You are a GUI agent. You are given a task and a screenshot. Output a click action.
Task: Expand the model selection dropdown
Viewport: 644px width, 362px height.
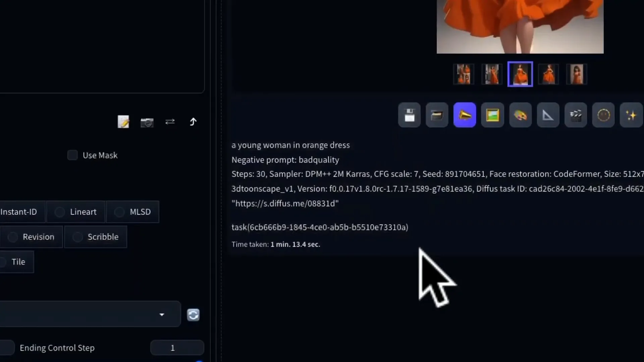[161, 314]
